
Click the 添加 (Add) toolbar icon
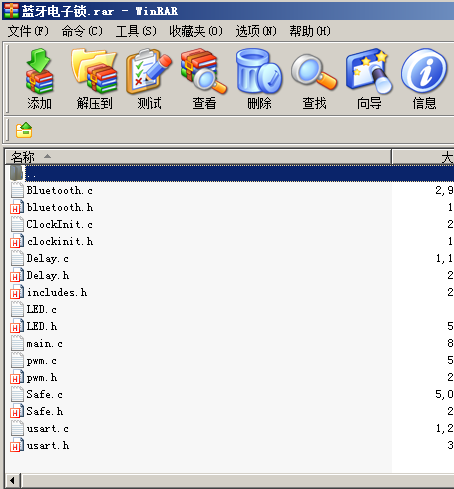(39, 79)
